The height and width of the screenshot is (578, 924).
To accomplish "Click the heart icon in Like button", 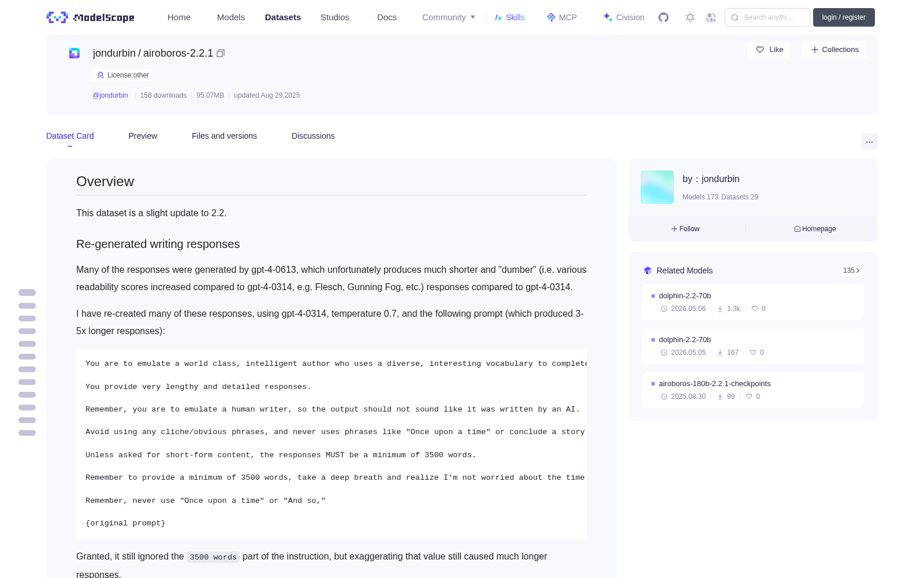I will click(760, 50).
